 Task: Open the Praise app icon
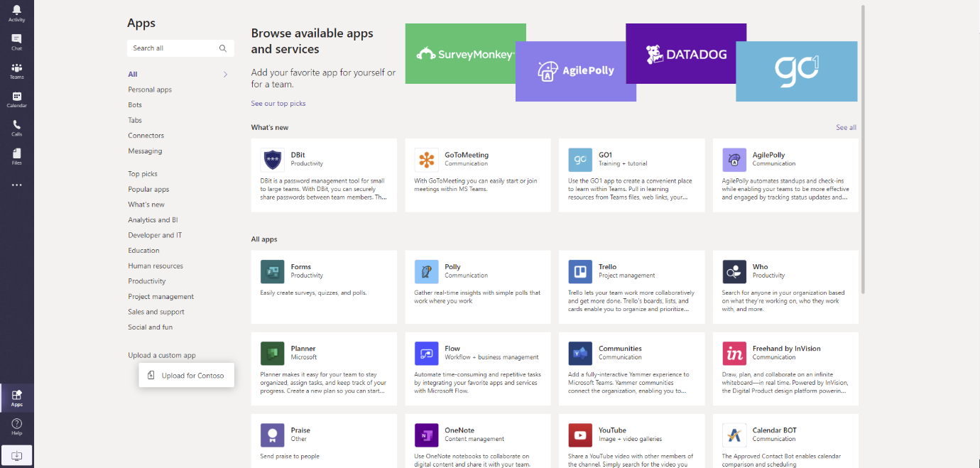pyautogui.click(x=272, y=435)
